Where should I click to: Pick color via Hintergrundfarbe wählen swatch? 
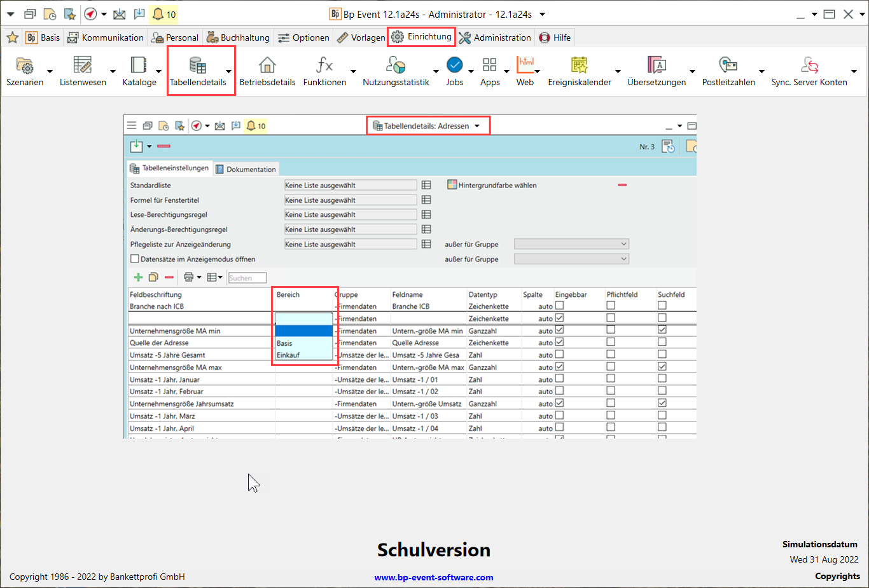452,185
